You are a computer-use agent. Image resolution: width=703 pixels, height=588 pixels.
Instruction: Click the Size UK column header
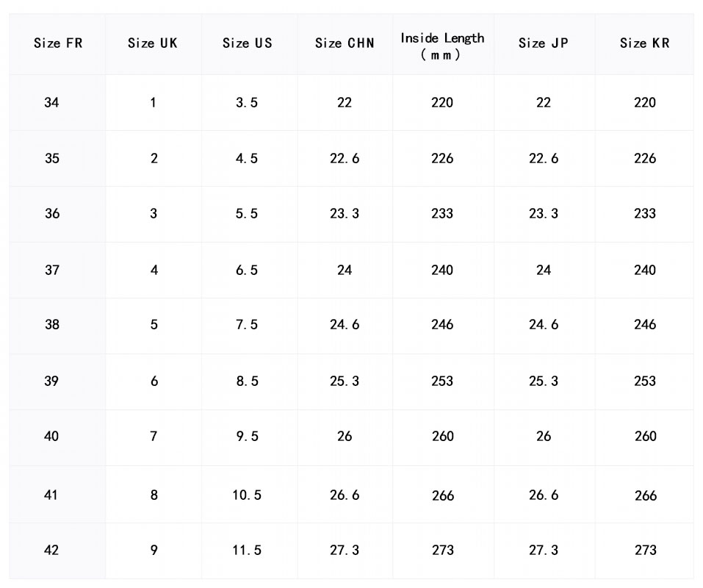pos(153,43)
